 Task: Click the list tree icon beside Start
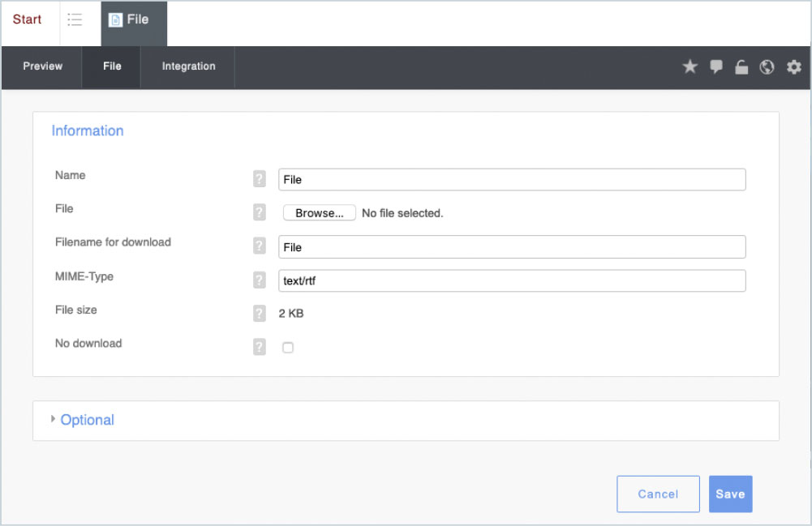pos(75,20)
